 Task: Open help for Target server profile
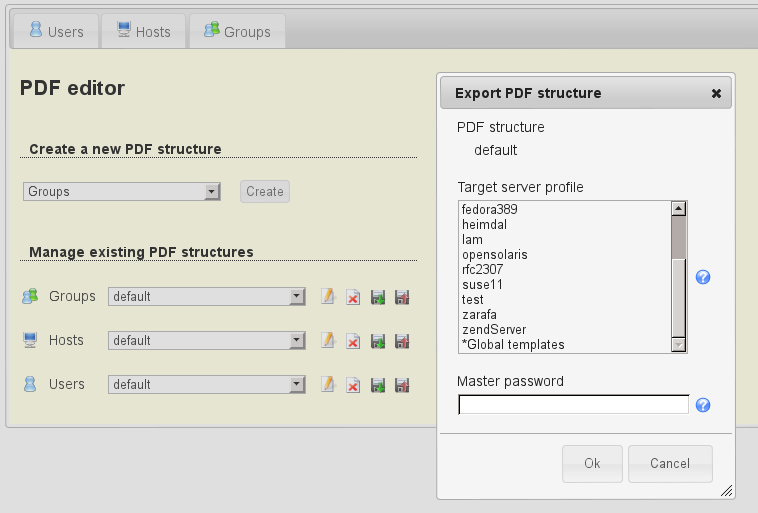coord(703,277)
